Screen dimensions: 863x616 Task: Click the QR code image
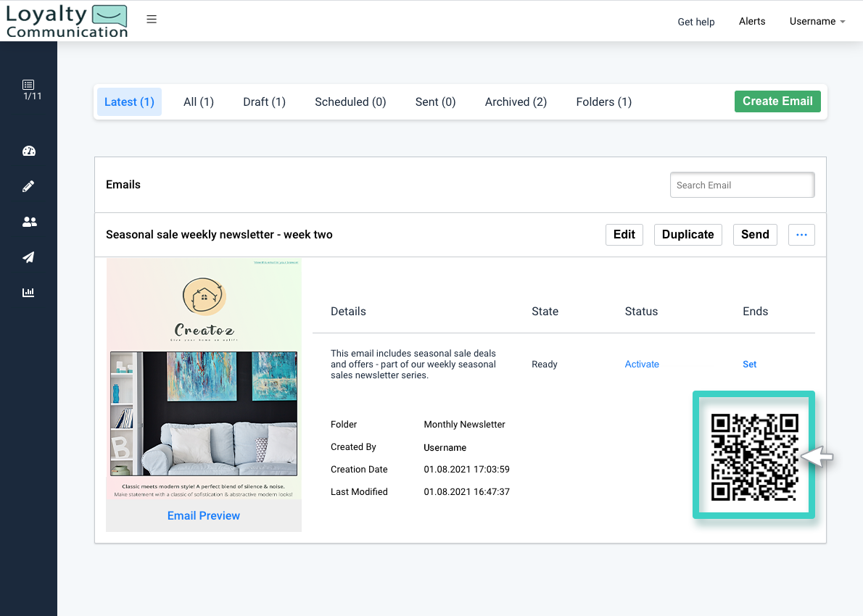[x=753, y=454]
